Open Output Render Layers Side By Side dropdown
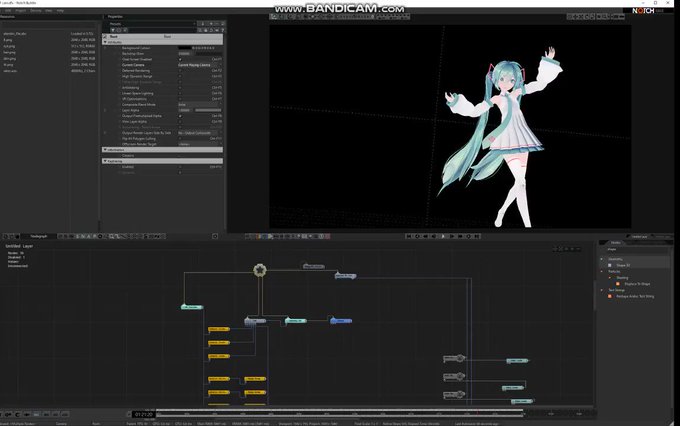Viewport: 680px width, 426px height. [x=199, y=133]
